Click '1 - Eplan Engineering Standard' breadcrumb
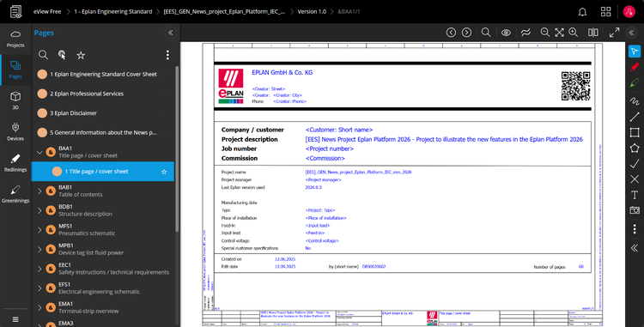The image size is (644, 327). click(113, 11)
